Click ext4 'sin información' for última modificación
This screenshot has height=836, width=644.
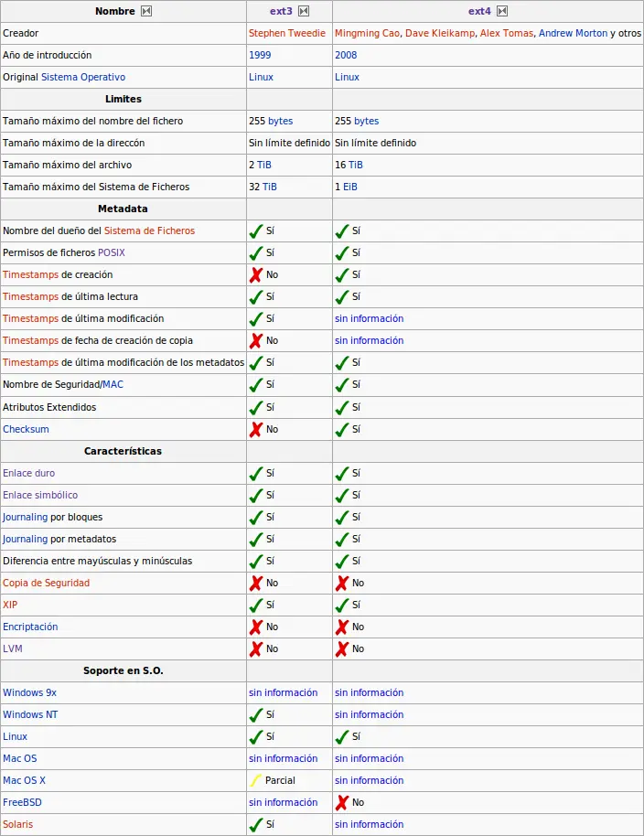click(x=369, y=318)
